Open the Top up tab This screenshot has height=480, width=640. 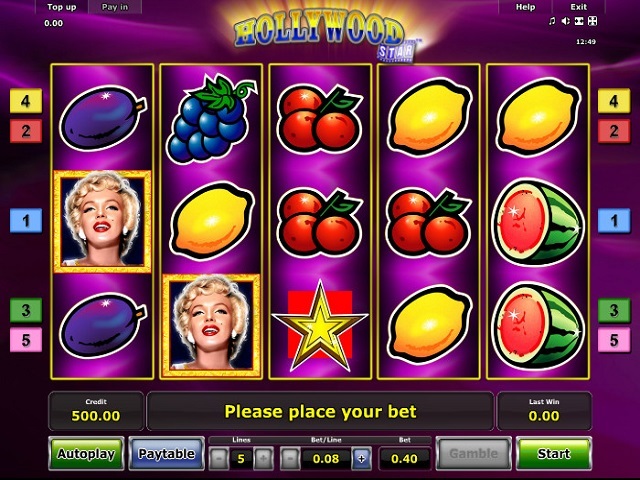coord(62,7)
